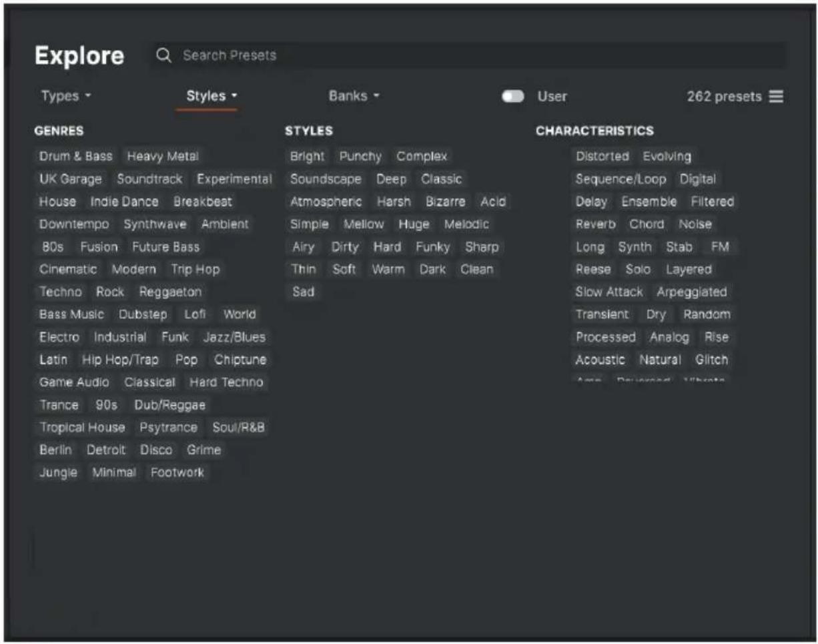Choose the Glitch characteristic tag
Screen dimensions: 818x644
pos(712,360)
